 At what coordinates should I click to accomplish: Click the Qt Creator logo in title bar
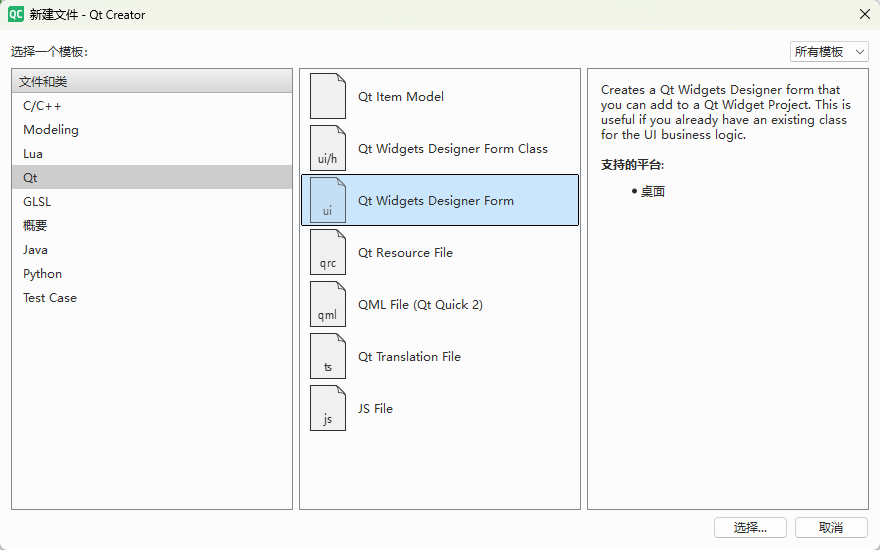tap(15, 14)
